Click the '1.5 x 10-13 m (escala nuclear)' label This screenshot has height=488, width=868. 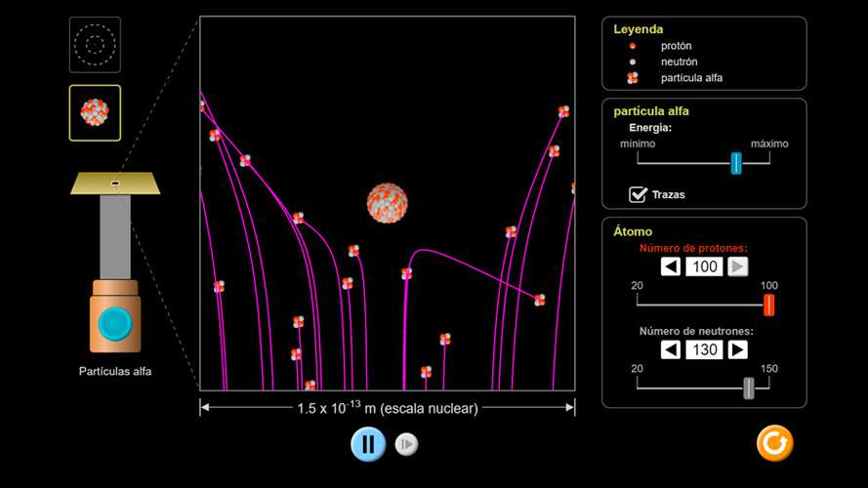pyautogui.click(x=388, y=408)
